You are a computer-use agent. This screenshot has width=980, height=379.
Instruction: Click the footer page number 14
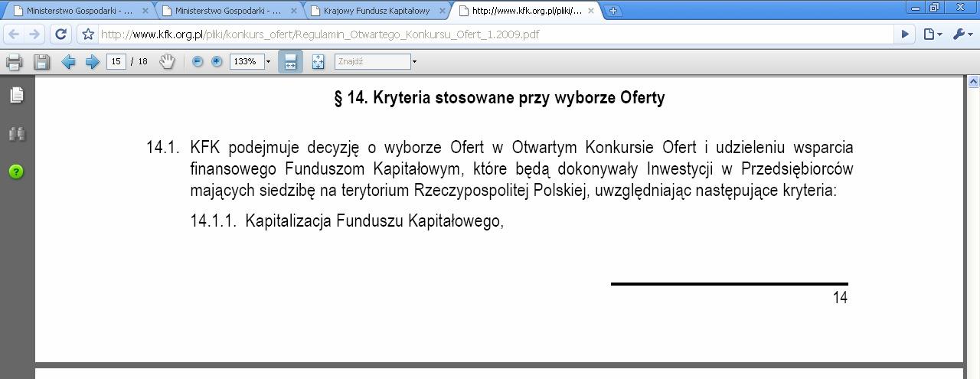click(x=840, y=299)
